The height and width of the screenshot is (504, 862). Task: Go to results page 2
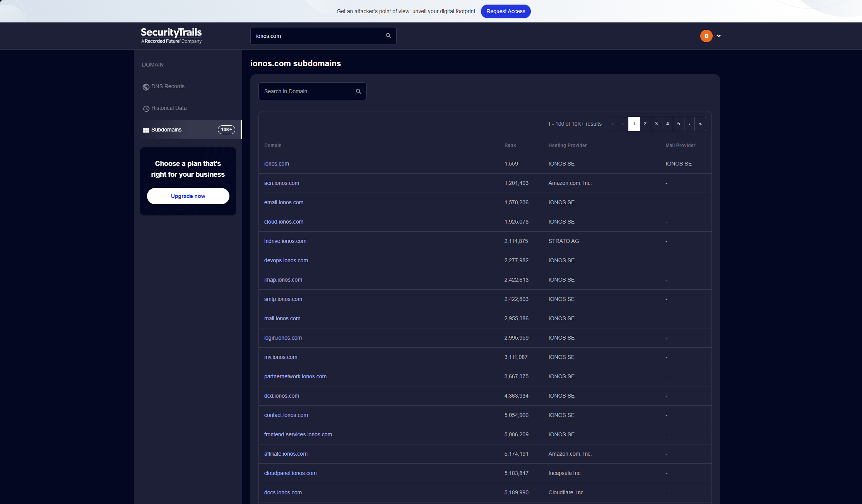[645, 124]
